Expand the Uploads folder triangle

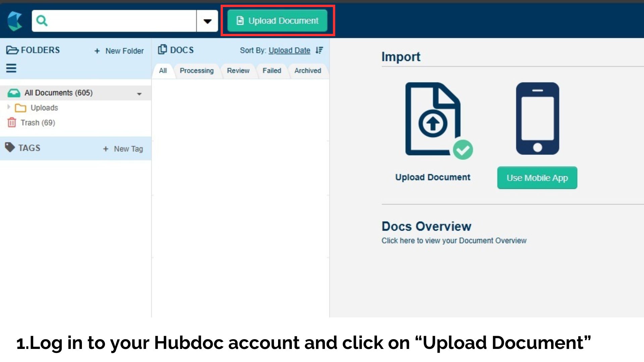tap(9, 107)
